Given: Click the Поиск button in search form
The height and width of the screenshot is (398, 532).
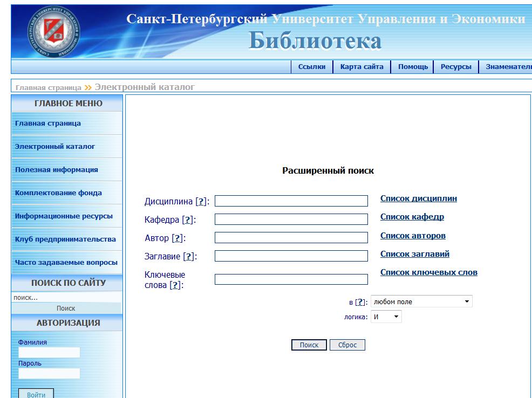Looking at the screenshot, I should (x=309, y=345).
